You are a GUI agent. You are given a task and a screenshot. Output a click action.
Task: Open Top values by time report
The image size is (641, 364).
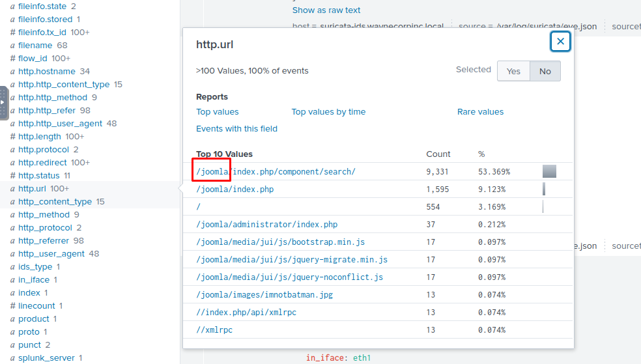(328, 111)
